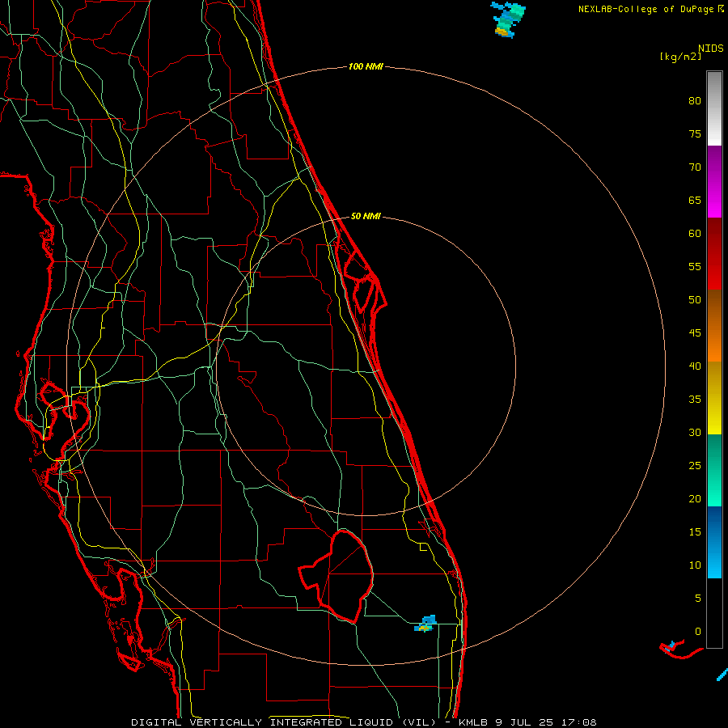Pick the red segment of the color bar
This screenshot has height=728, width=728.
714,253
